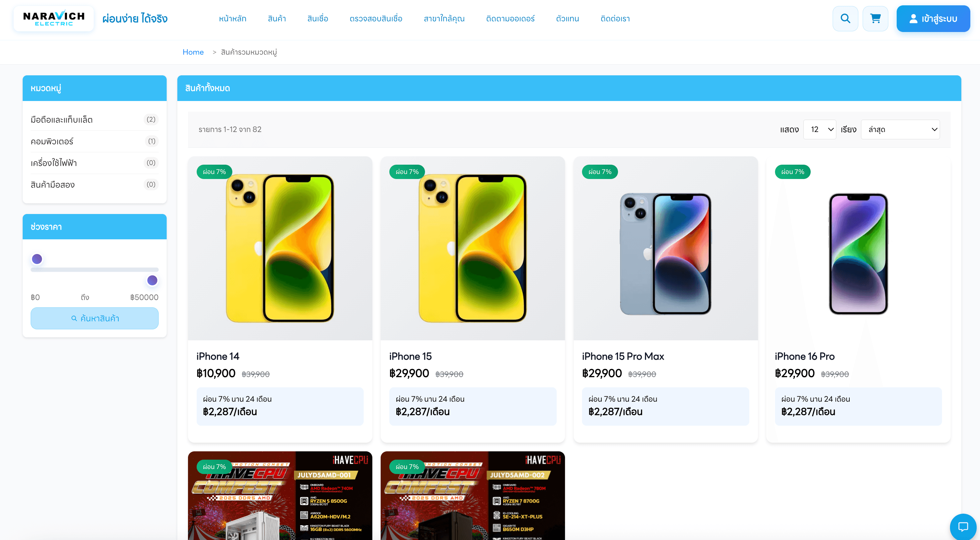
Task: Click the Naravich Electric logo
Action: tap(54, 19)
